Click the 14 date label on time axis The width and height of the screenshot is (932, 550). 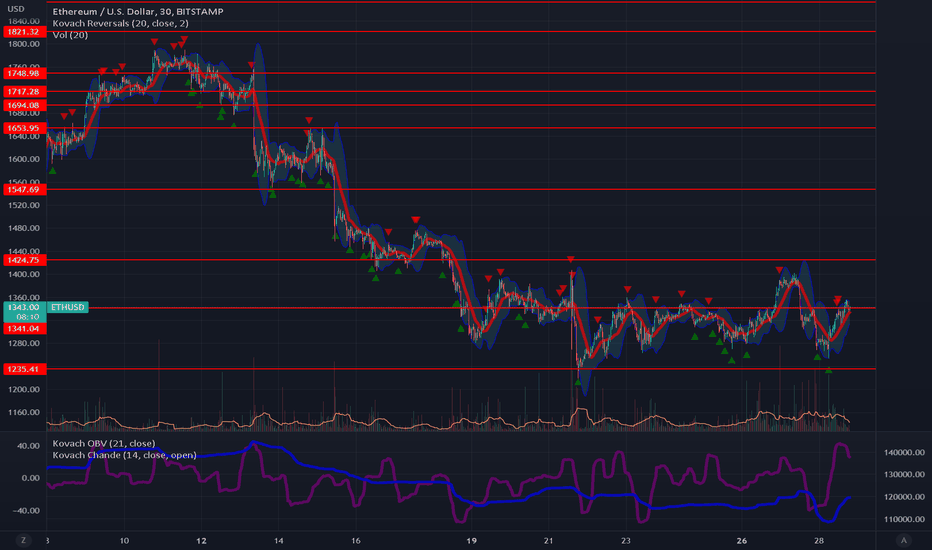(279, 540)
